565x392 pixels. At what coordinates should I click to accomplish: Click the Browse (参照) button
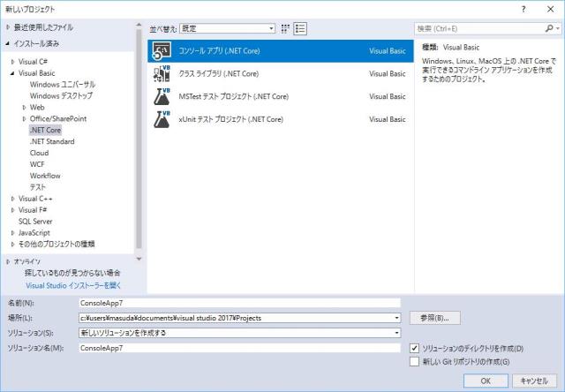tap(435, 317)
